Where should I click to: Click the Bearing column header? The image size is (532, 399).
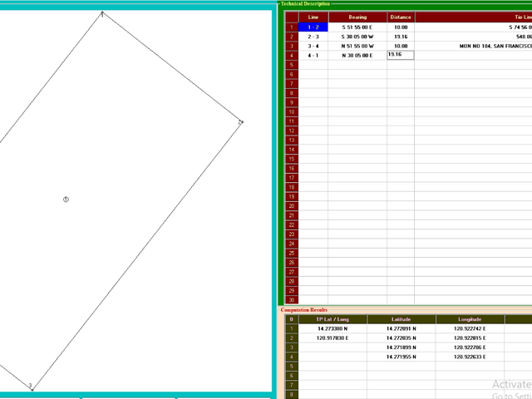[357, 17]
